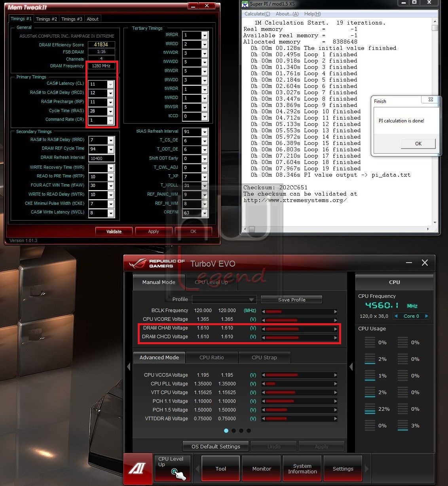
Task: Click the VTT CPU Voltage slider bar
Action: (x=300, y=393)
